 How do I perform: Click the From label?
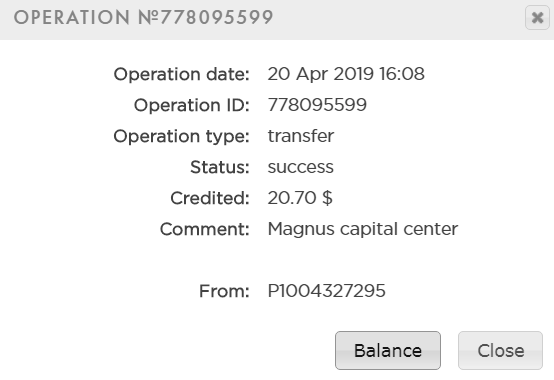[x=224, y=291]
